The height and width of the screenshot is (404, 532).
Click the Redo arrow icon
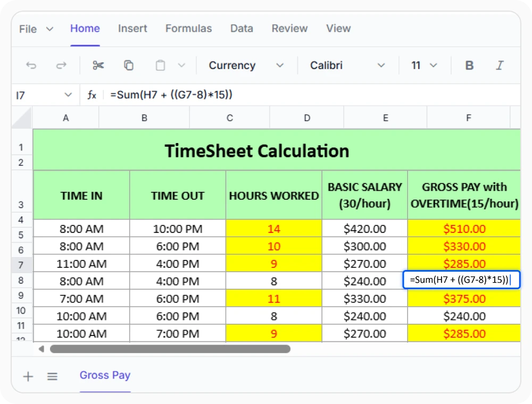61,65
